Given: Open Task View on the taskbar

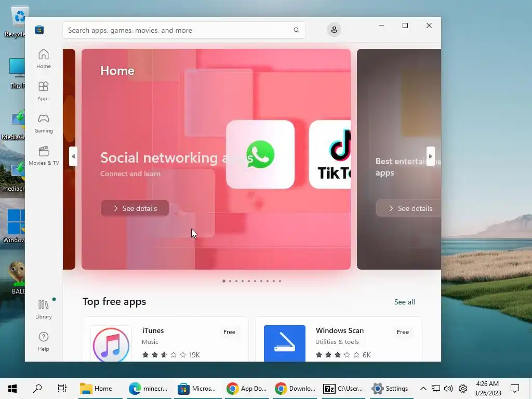Looking at the screenshot, I should click(x=62, y=389).
